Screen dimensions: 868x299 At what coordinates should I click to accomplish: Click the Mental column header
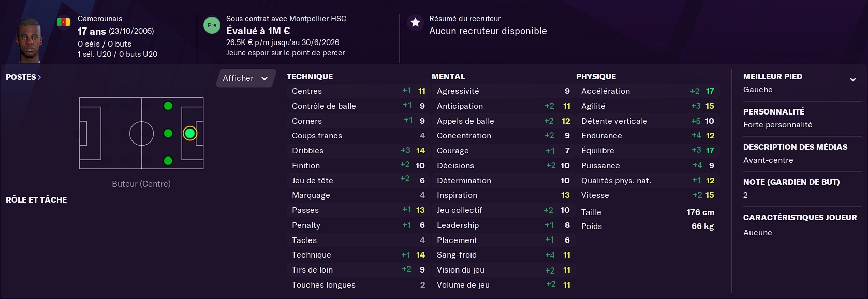pos(448,76)
